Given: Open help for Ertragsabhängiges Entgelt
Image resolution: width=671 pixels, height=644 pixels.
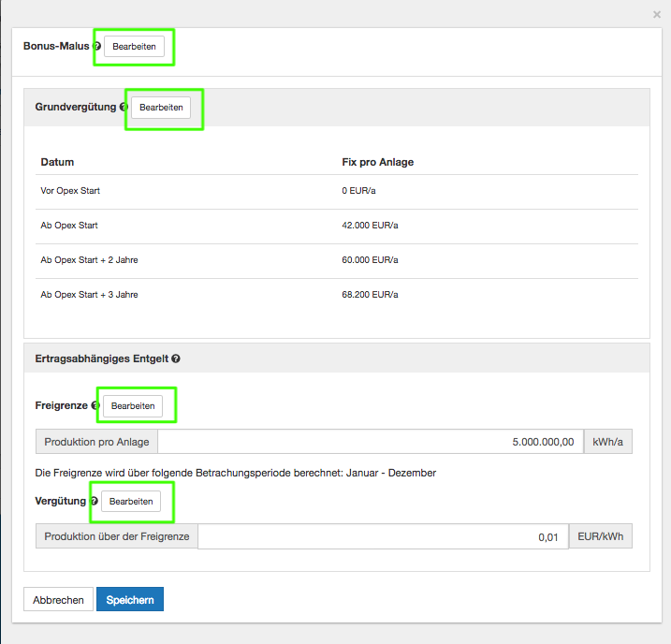Looking at the screenshot, I should coord(176,359).
